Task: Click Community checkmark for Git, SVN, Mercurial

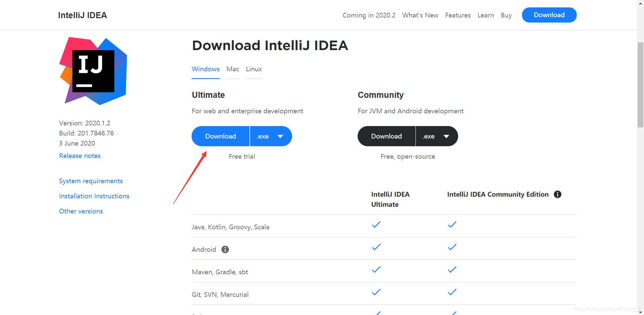Action: click(x=452, y=292)
